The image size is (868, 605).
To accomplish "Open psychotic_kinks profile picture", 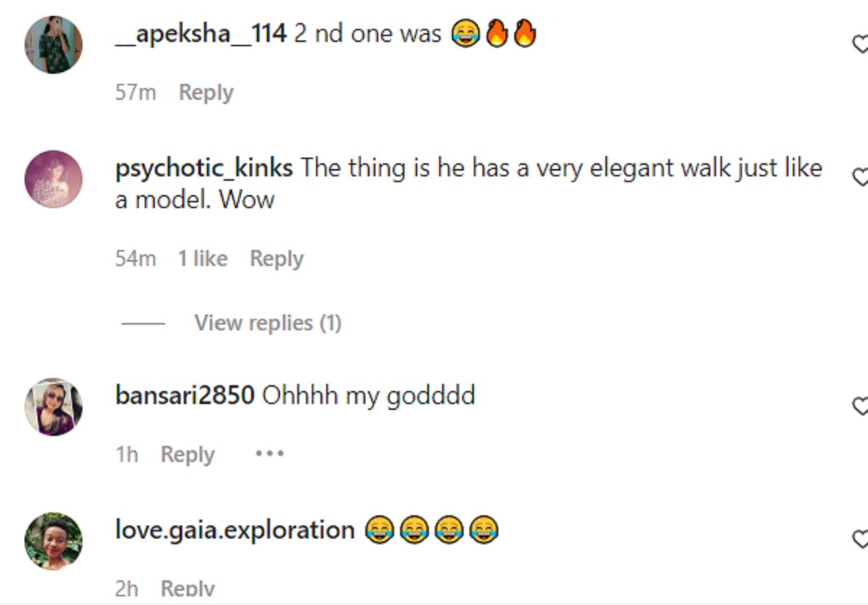I will pyautogui.click(x=54, y=179).
